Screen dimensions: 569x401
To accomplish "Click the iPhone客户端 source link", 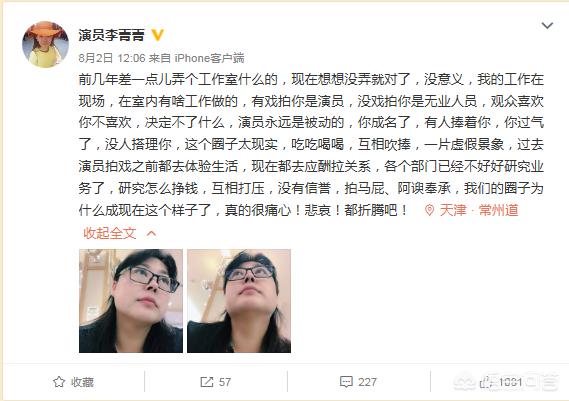I will (x=209, y=58).
